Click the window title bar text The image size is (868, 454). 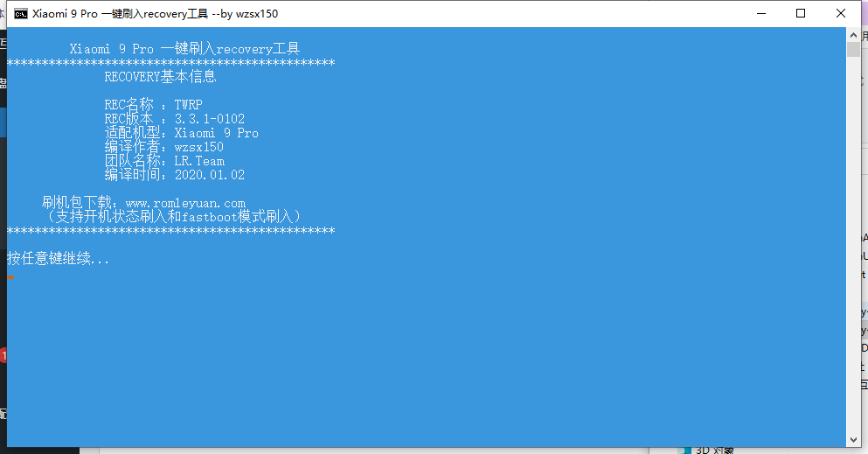[155, 14]
